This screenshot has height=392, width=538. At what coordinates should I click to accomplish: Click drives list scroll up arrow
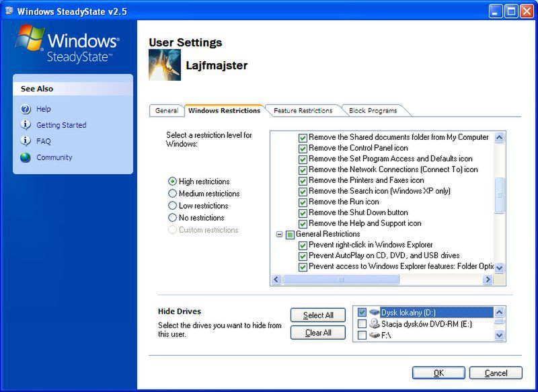click(x=500, y=313)
